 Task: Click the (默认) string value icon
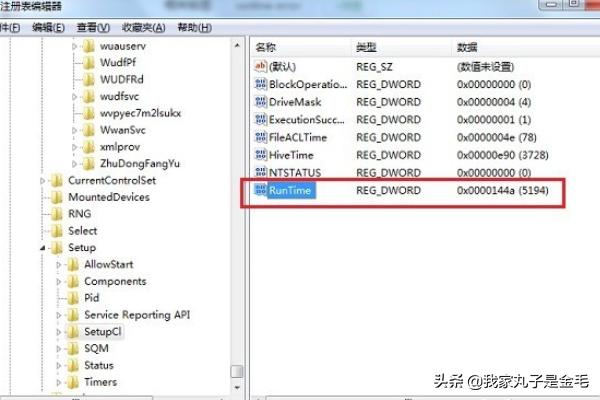click(261, 66)
